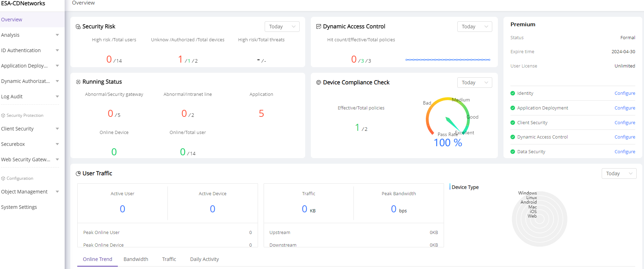This screenshot has height=269, width=644.
Task: Click the green check beside Client Security
Action: pos(513,123)
